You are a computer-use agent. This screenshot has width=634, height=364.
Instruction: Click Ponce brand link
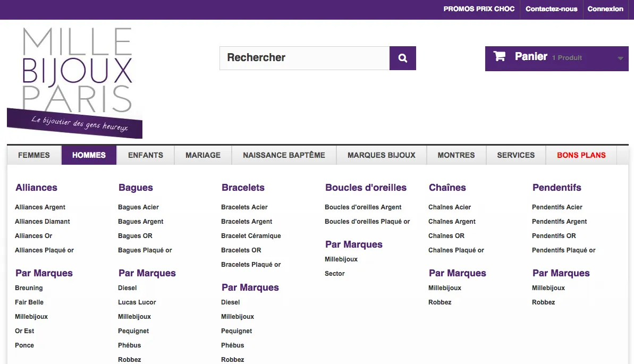click(24, 345)
